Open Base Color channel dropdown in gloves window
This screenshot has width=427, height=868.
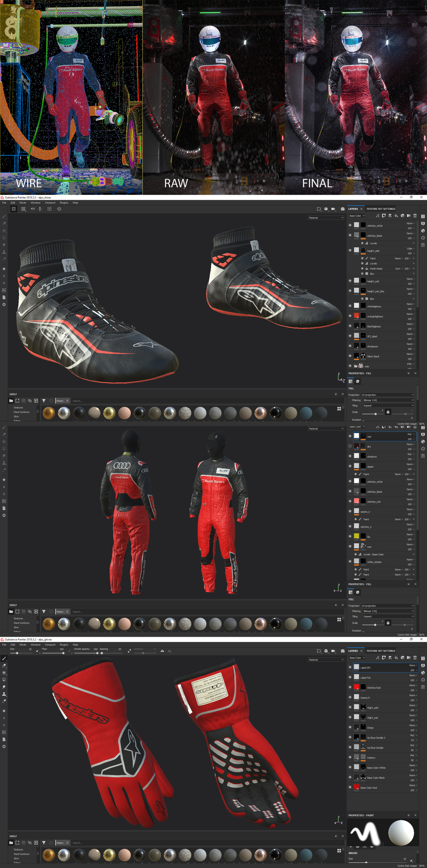click(357, 657)
